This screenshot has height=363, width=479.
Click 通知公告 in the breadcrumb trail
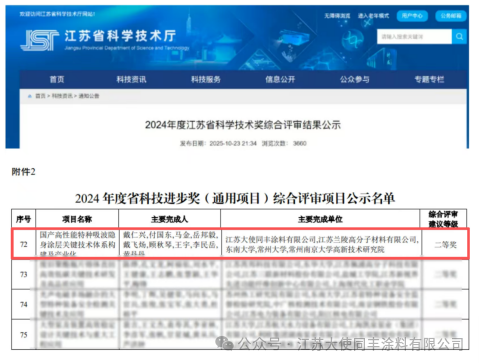[x=89, y=96]
